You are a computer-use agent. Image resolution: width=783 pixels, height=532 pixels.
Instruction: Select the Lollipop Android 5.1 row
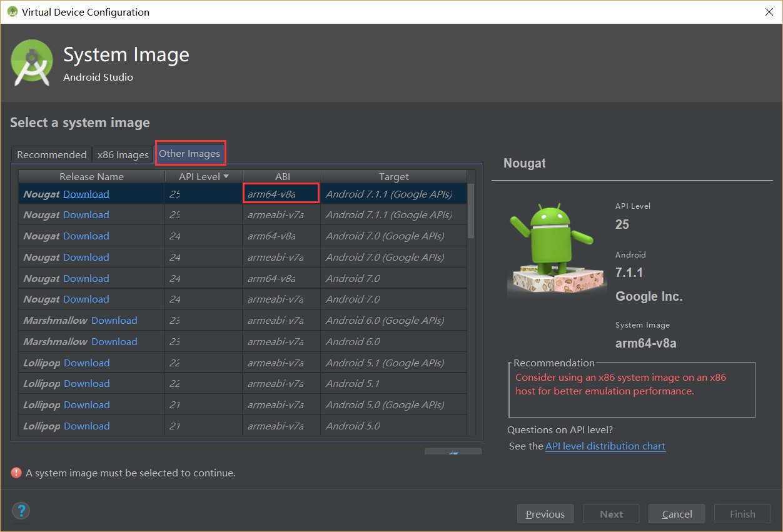pyautogui.click(x=394, y=383)
